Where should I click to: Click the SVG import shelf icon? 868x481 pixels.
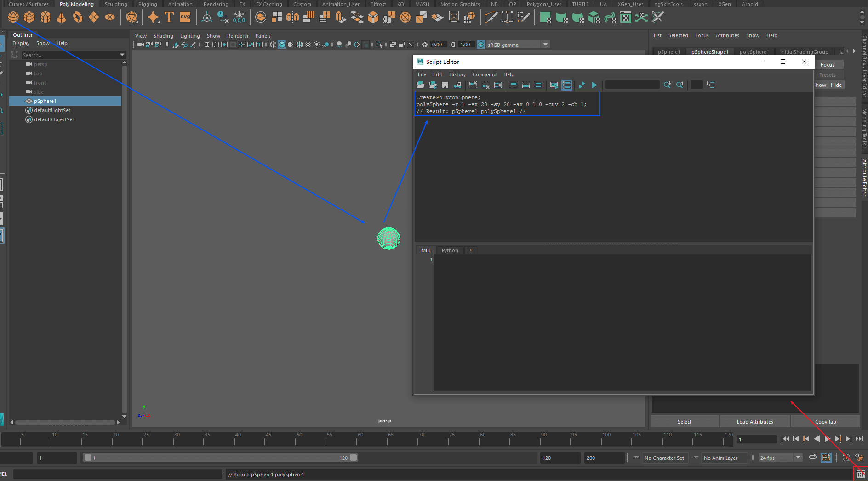(x=185, y=17)
